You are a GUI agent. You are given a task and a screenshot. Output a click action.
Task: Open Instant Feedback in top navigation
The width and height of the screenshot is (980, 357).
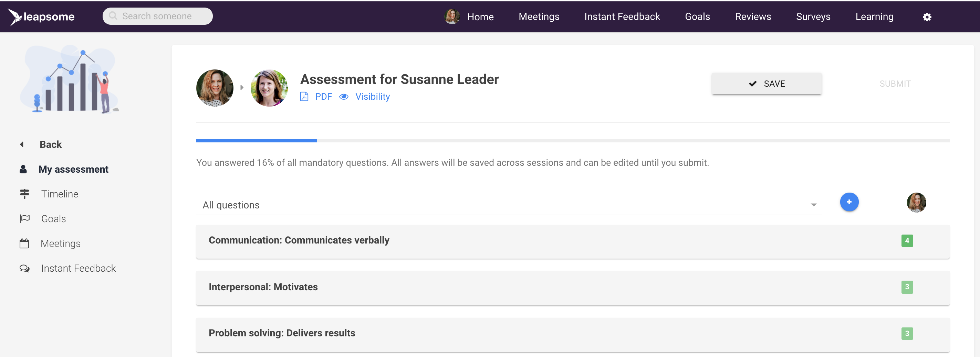622,17
